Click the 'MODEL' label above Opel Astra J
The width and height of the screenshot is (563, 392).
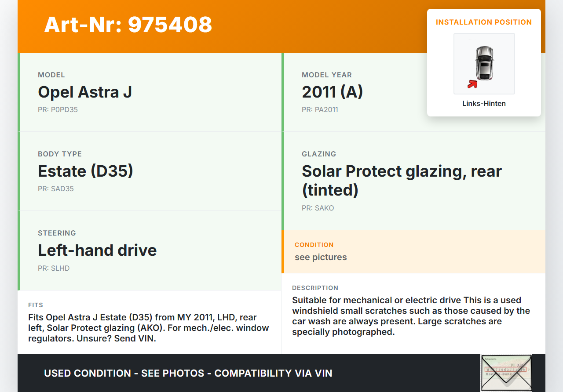(51, 75)
